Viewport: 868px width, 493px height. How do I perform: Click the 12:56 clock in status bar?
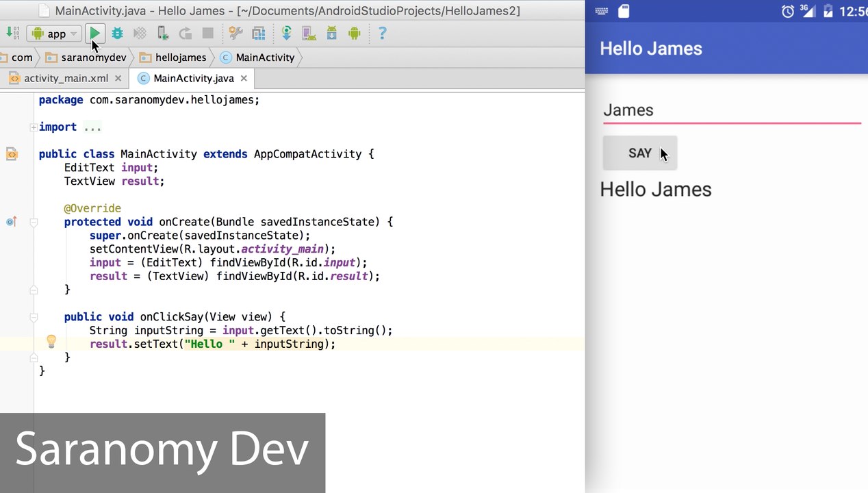point(853,12)
